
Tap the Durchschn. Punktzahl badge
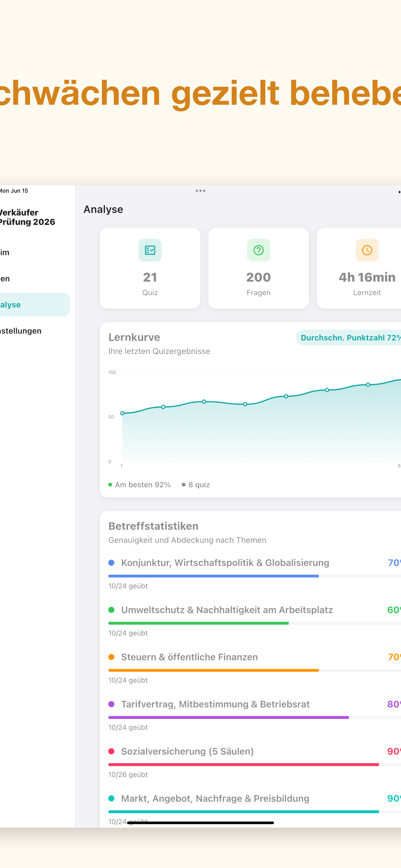[349, 338]
